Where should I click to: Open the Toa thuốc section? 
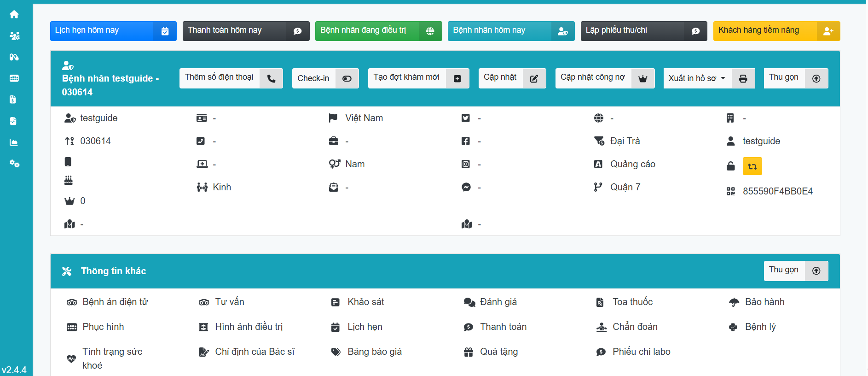(x=632, y=302)
